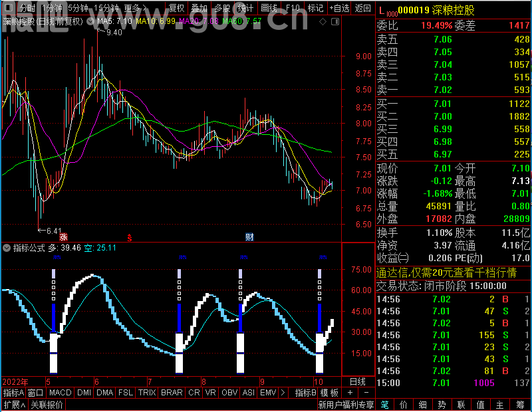Open the 模板 template tab
Image resolution: width=532 pixels, height=412 pixels.
click(329, 393)
